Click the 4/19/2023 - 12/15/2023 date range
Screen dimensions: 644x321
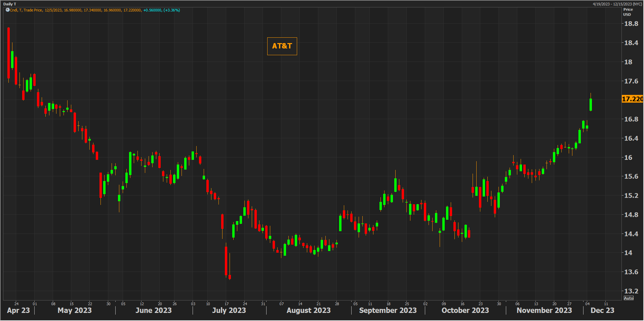(617, 4)
